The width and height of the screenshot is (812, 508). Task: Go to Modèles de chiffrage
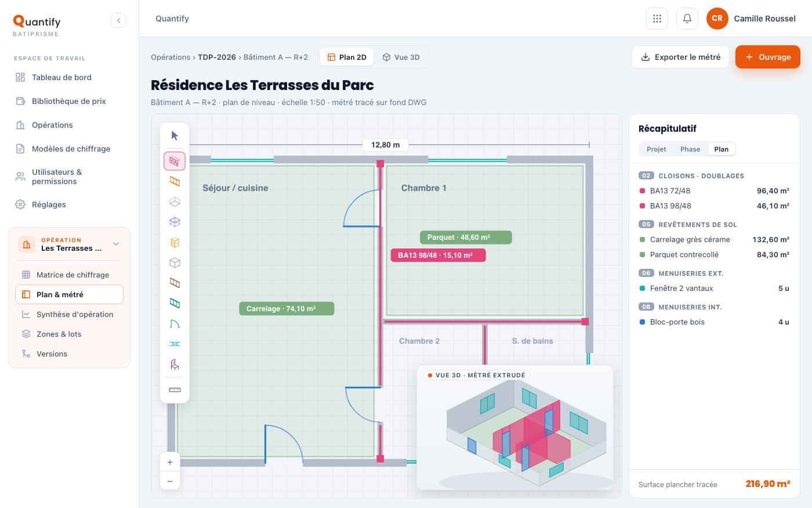(x=70, y=149)
